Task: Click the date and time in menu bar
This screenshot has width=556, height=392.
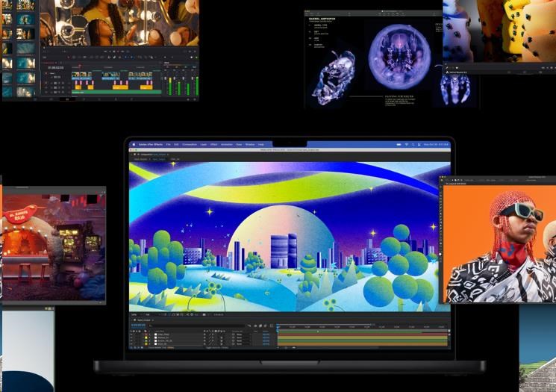Action: (x=436, y=144)
